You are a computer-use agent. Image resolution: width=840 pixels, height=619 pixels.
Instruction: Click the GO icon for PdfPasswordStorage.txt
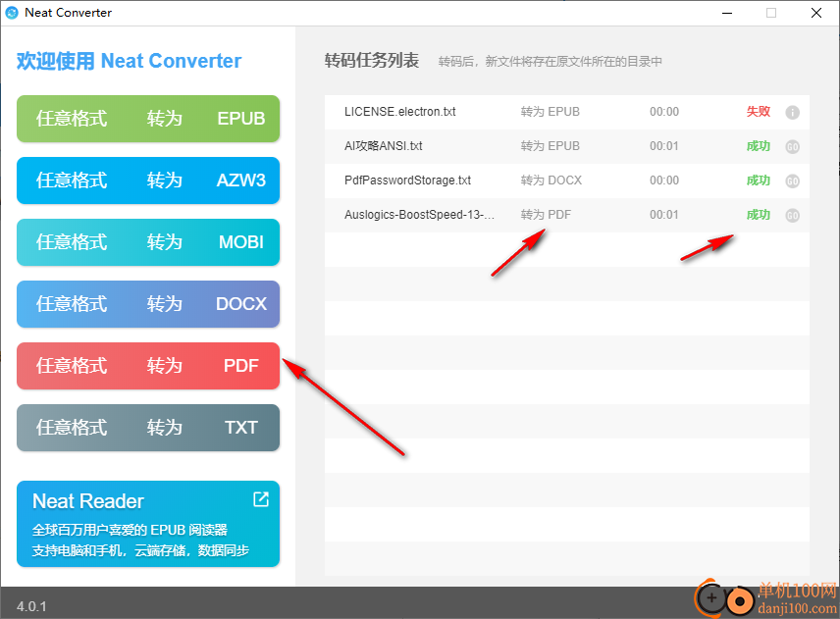pyautogui.click(x=792, y=181)
